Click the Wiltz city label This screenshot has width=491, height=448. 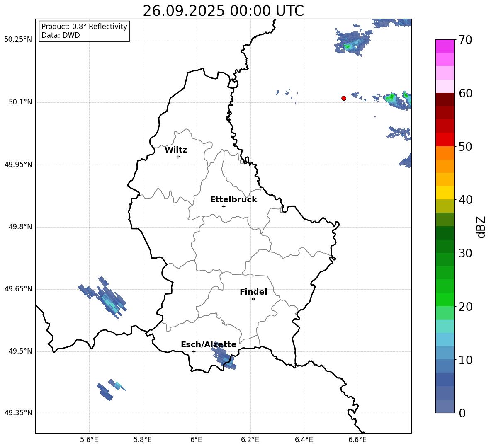pos(176,150)
